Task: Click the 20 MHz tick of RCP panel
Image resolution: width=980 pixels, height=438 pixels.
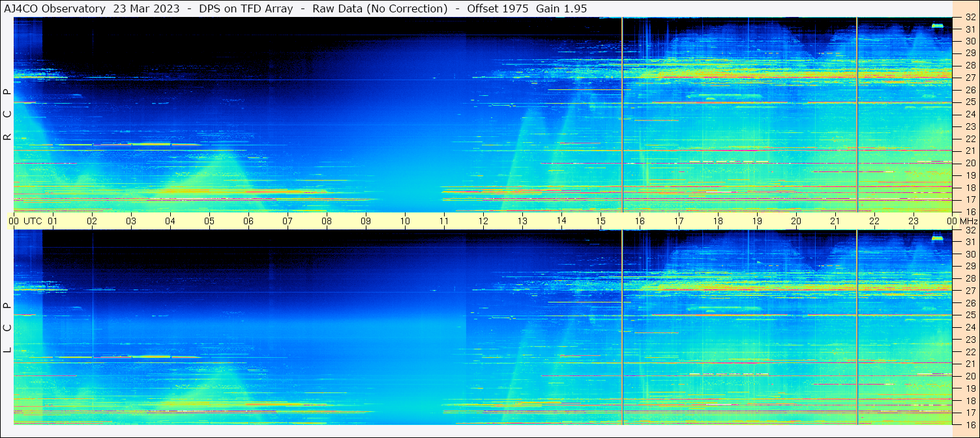Action: coord(970,163)
